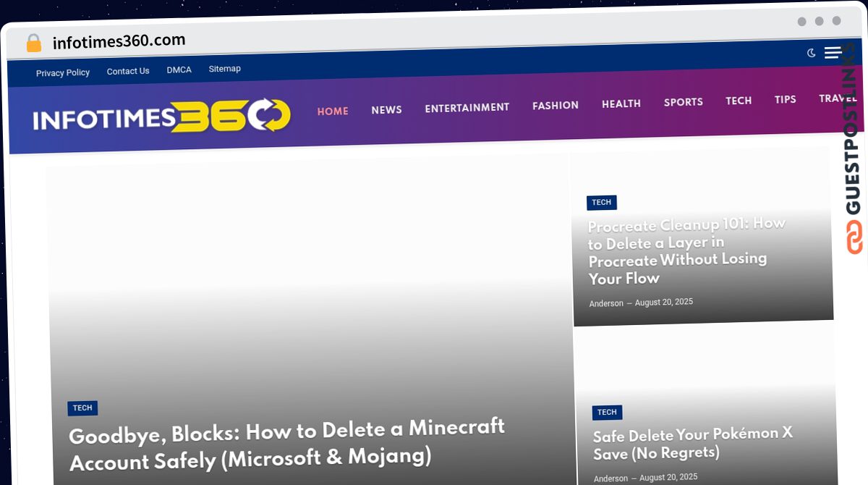Open the Sitemap link
Viewport: 868px width, 485px height.
coord(224,69)
